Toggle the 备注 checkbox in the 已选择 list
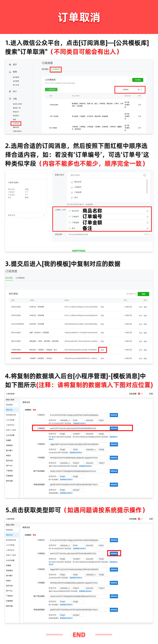Viewport: 158px width, 644px height. coord(69,228)
